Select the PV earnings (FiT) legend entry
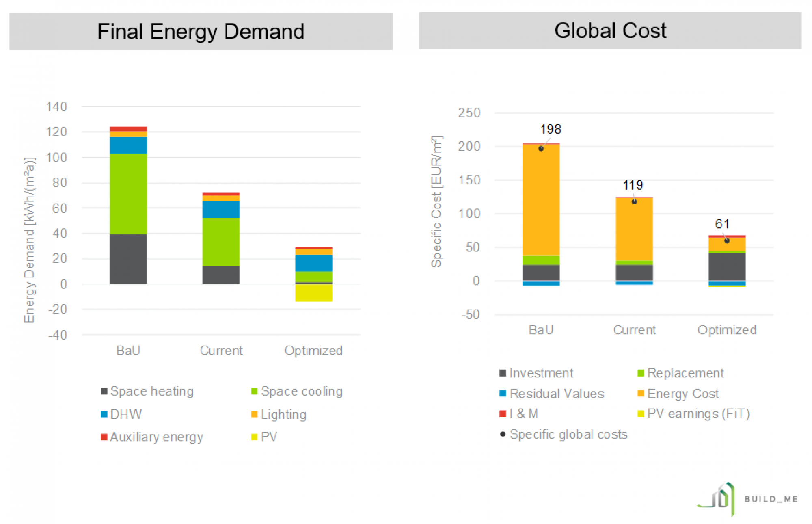 [694, 414]
